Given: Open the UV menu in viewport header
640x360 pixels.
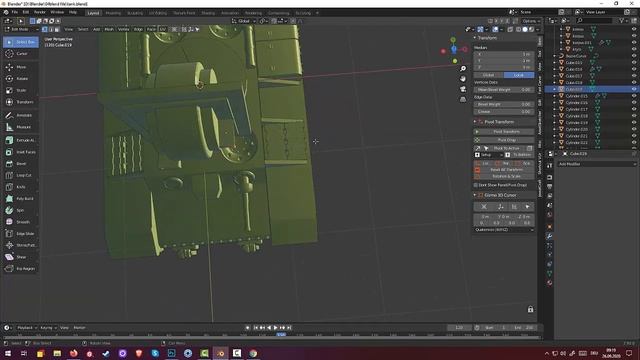Looking at the screenshot, I should (x=162, y=29).
